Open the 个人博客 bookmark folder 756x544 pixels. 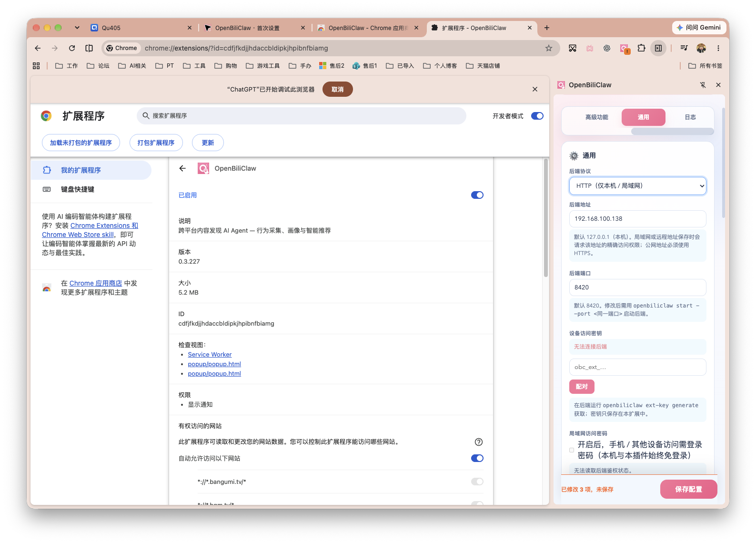tap(440, 66)
